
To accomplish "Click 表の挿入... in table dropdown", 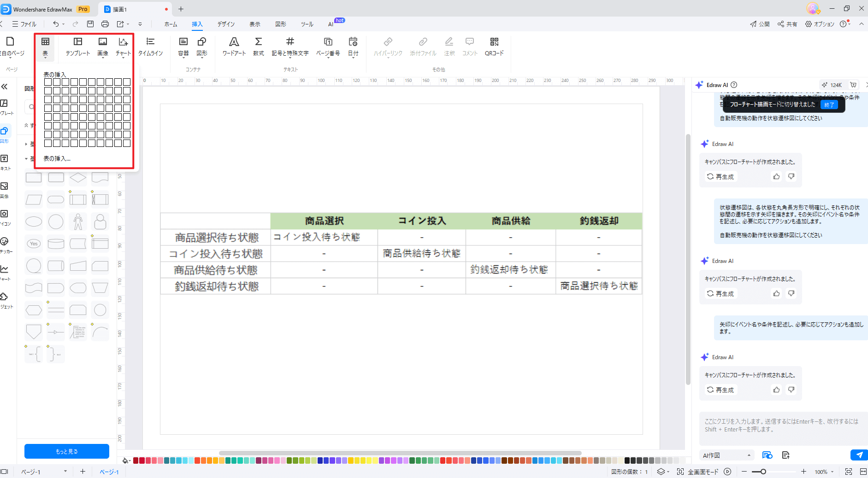I will (x=57, y=158).
